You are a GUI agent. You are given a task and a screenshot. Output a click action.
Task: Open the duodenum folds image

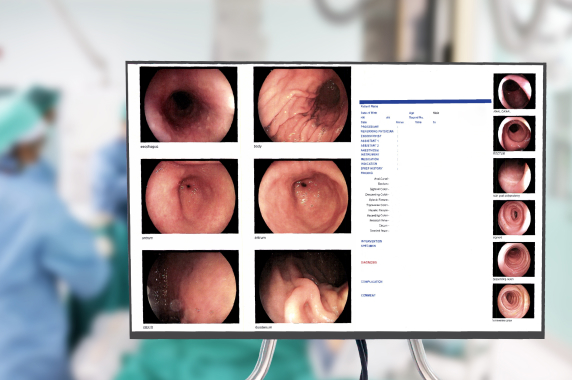pos(303,286)
